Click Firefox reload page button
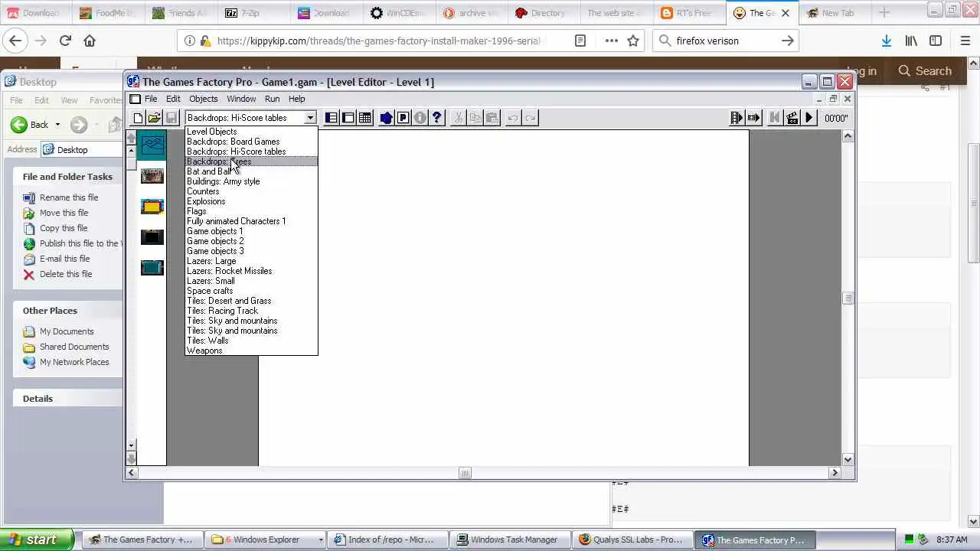The width and height of the screenshot is (980, 551). (x=65, y=41)
